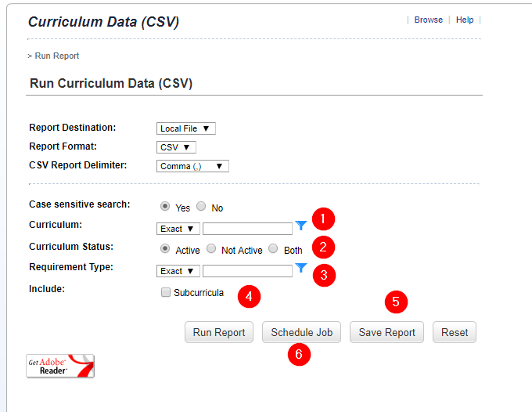This screenshot has height=412, width=532.
Task: Select No for case sensitive search
Action: (201, 207)
